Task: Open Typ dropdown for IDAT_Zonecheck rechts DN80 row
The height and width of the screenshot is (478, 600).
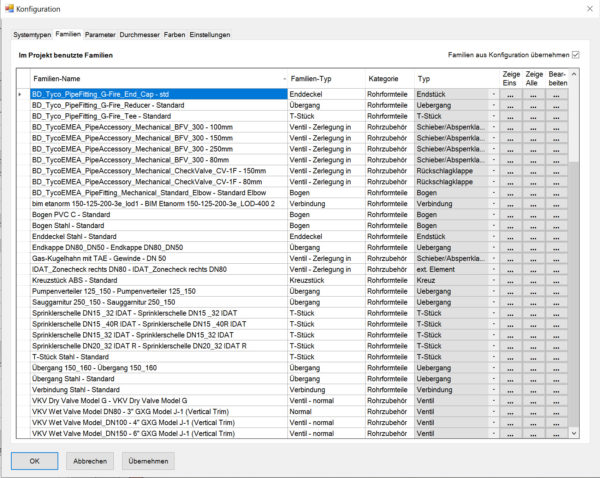Action: click(493, 269)
